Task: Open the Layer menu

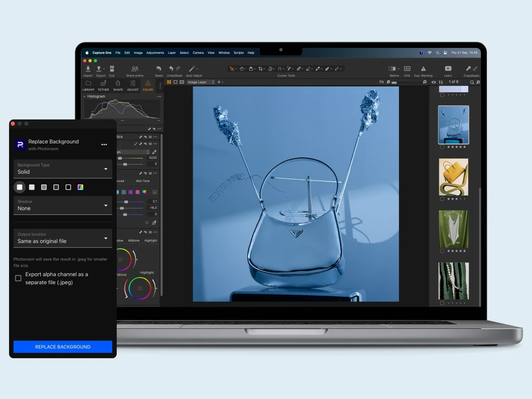Action: (172, 52)
